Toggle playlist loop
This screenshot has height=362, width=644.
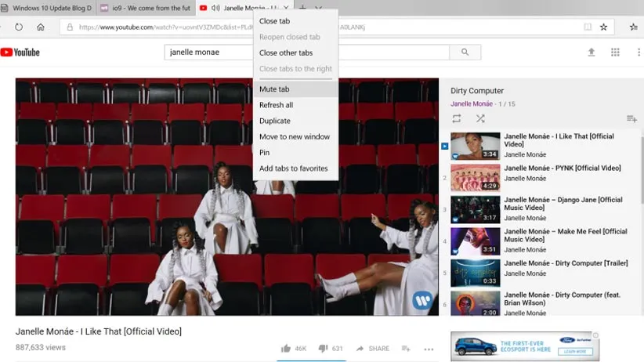click(457, 119)
